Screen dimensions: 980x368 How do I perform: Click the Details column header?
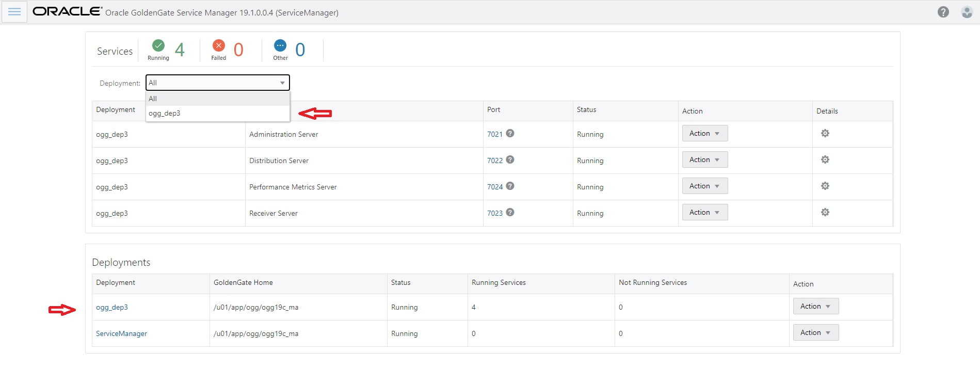pos(827,111)
